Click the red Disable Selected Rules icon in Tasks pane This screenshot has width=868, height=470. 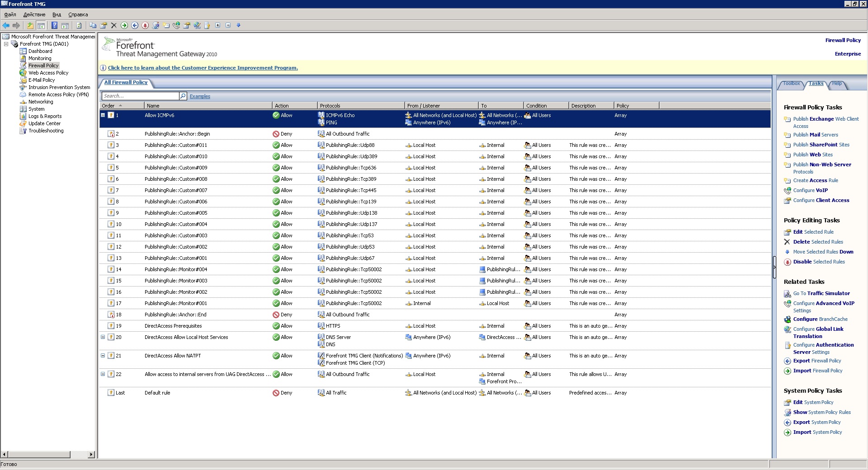pos(787,262)
